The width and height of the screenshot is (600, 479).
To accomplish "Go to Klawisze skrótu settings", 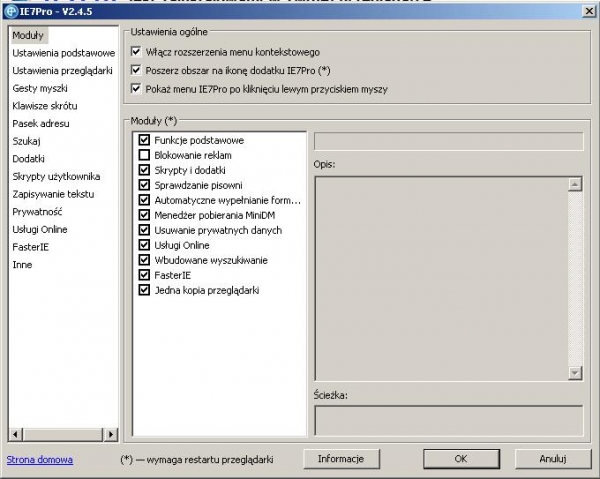I will 45,106.
